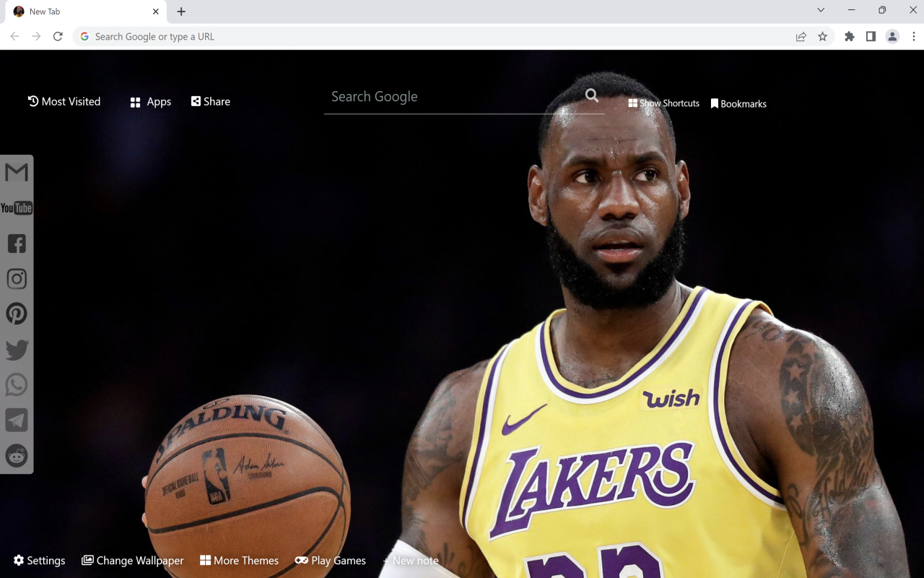
Task: Open the Apps menu
Action: [150, 102]
